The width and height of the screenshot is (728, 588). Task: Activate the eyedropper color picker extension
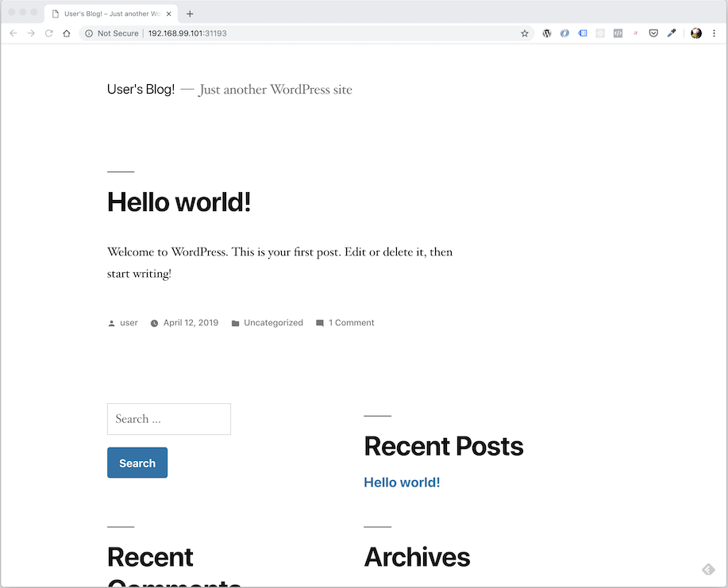coord(672,33)
